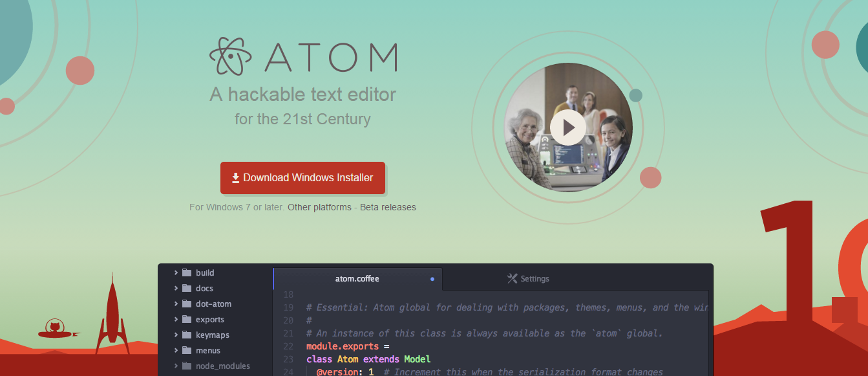Click the "# Essential: Atom global" comment line
The height and width of the screenshot is (376, 868).
(x=507, y=307)
